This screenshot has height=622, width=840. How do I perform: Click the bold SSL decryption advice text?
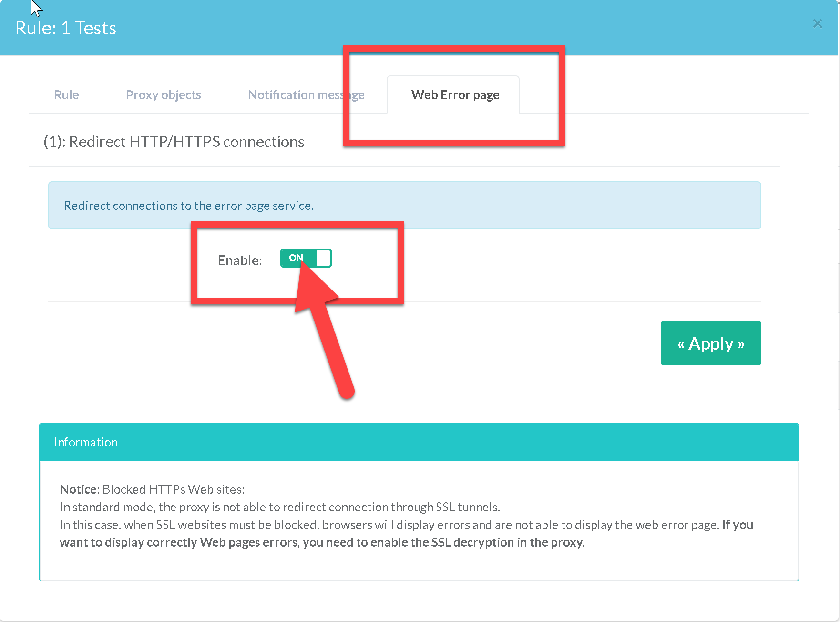pyautogui.click(x=322, y=542)
